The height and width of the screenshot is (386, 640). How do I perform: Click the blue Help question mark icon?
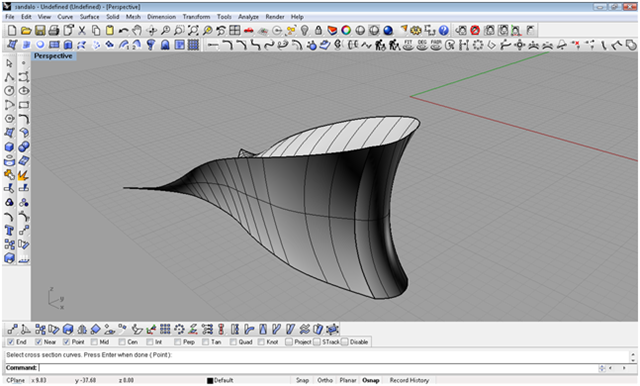pos(444,31)
